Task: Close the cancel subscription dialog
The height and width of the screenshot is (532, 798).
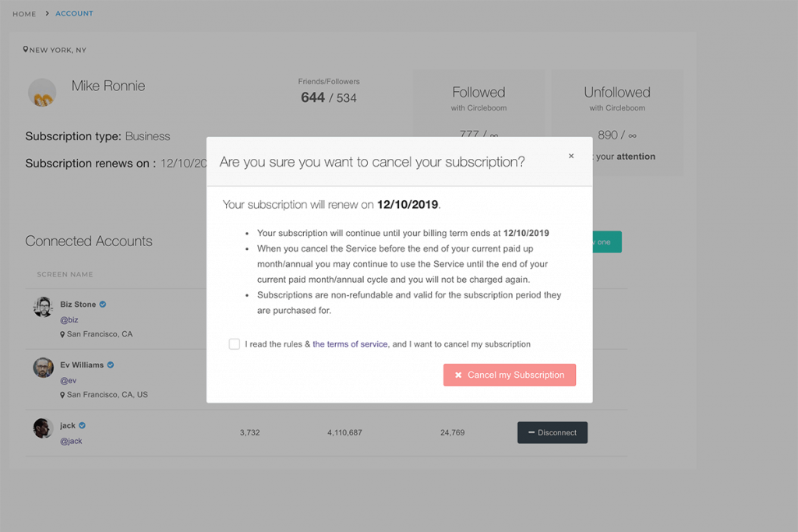Action: [x=571, y=156]
